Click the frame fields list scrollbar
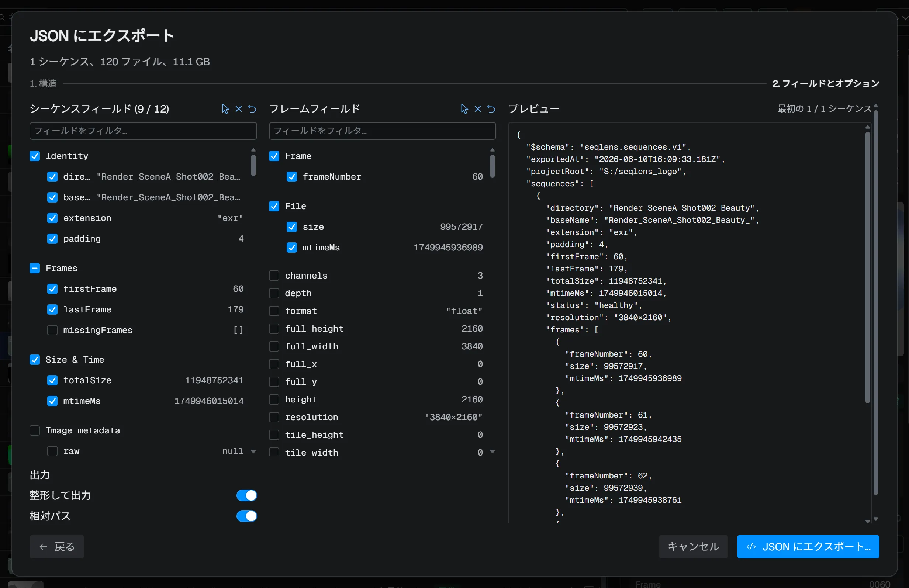Viewport: 909px width, 588px height. click(492, 166)
